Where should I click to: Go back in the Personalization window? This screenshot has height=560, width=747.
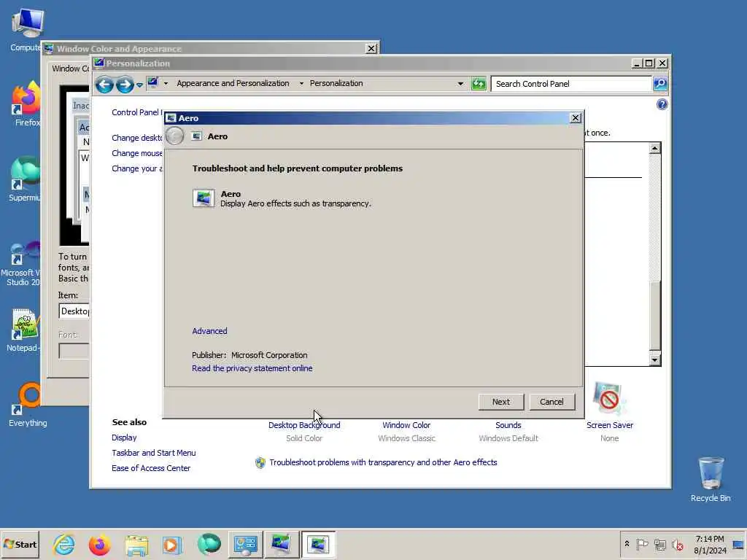(x=104, y=85)
